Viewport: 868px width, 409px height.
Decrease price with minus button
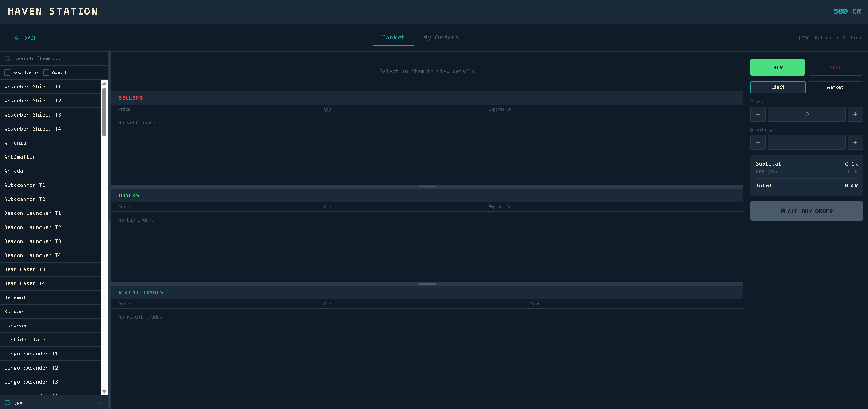click(x=758, y=114)
